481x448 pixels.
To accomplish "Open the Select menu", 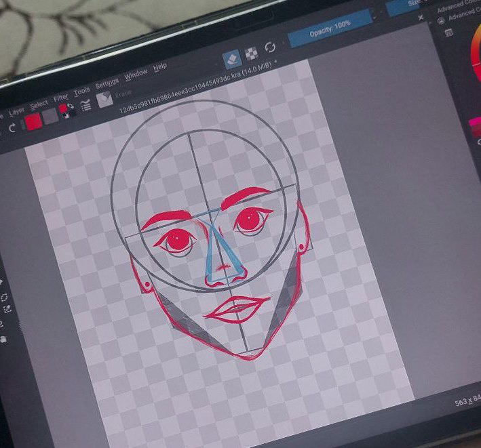I will coord(39,105).
